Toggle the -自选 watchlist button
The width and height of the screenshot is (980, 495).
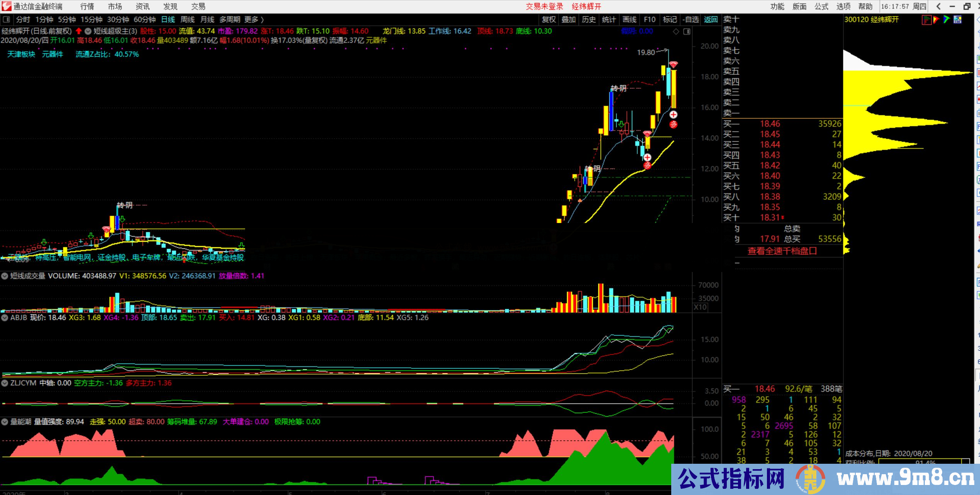tap(690, 20)
